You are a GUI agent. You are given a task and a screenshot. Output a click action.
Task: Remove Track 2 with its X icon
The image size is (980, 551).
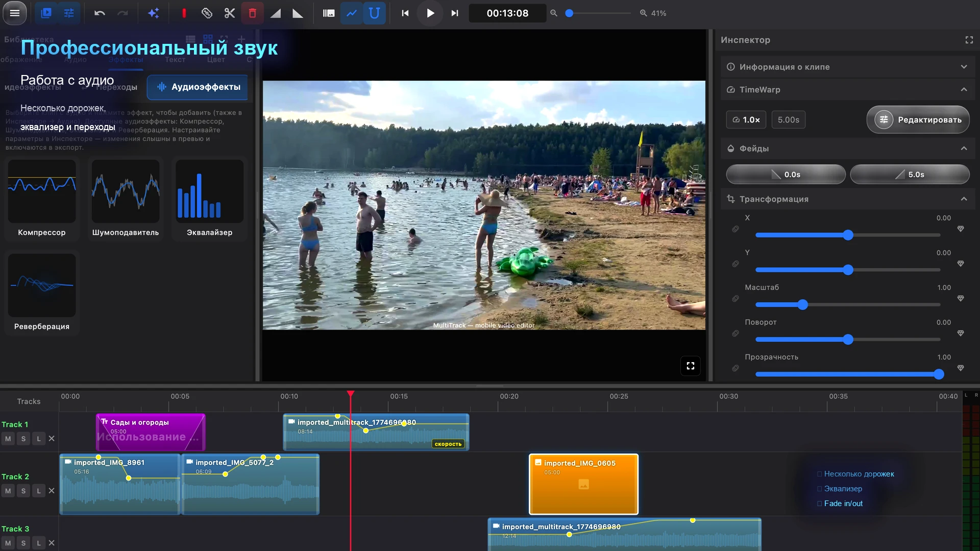pyautogui.click(x=52, y=490)
